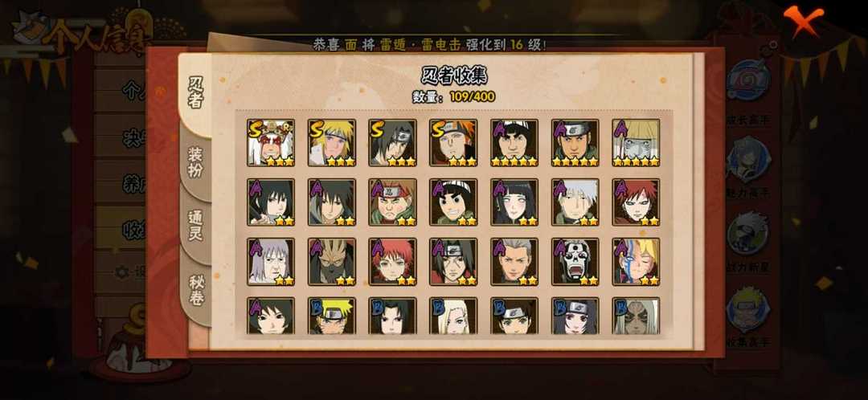
Task: Pick Rock Lee grinning A-rank portrait
Action: pos(453,202)
